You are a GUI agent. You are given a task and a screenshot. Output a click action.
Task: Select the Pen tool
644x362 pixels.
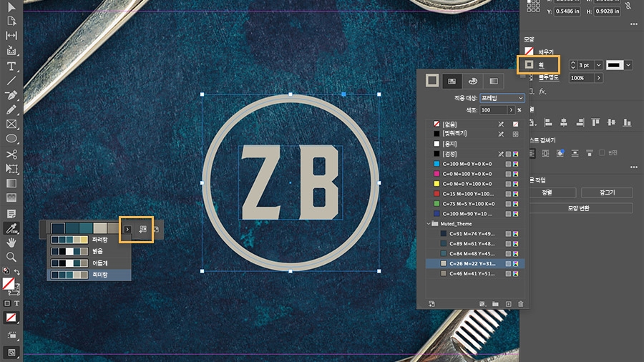tap(11, 95)
